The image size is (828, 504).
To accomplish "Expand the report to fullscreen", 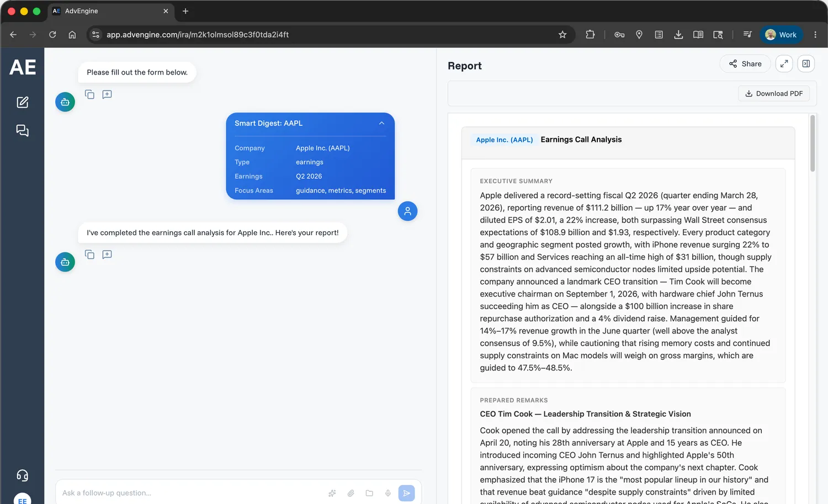I will 784,64.
